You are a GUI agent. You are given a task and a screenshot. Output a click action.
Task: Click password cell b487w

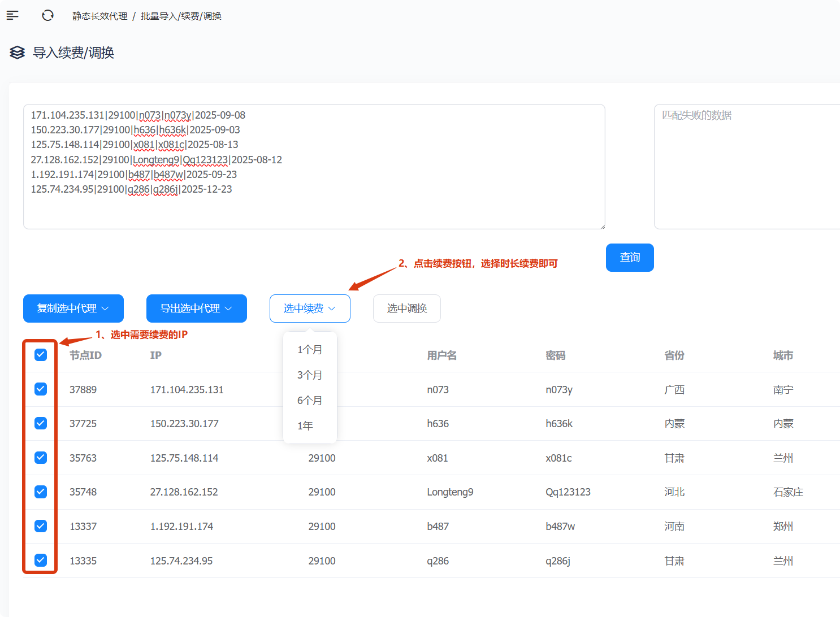560,527
